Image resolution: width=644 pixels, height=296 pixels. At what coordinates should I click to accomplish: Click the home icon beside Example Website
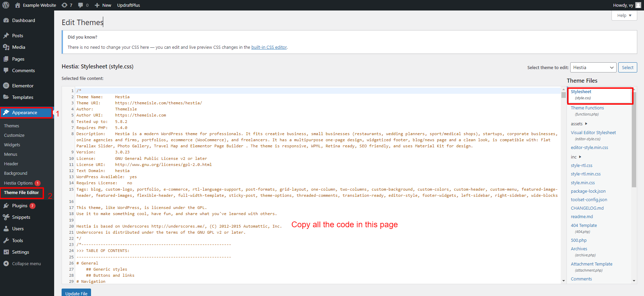pos(18,5)
